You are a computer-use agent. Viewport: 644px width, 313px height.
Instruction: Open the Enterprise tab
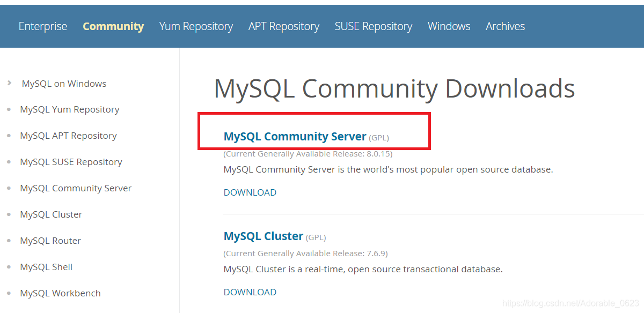tap(43, 26)
